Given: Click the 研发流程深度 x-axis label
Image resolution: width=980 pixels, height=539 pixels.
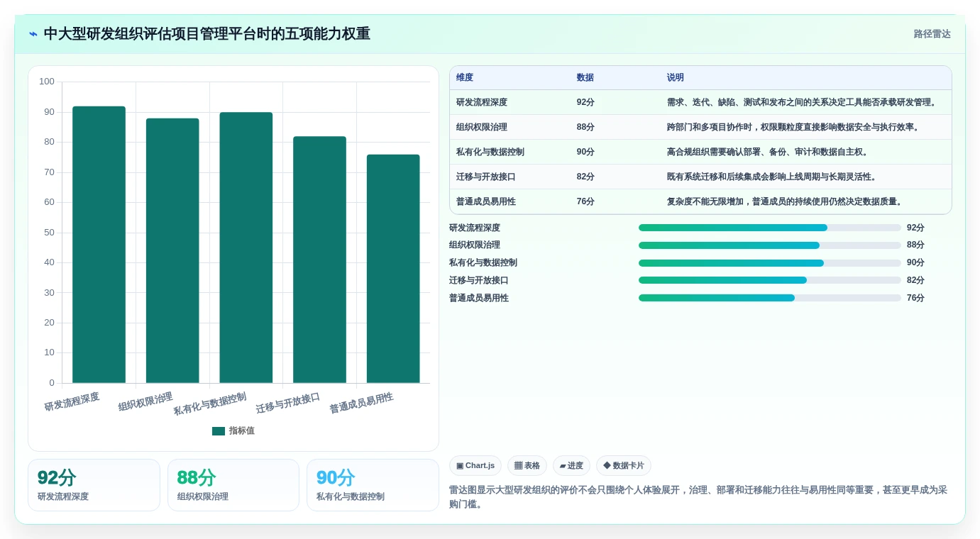Looking at the screenshot, I should [72, 401].
